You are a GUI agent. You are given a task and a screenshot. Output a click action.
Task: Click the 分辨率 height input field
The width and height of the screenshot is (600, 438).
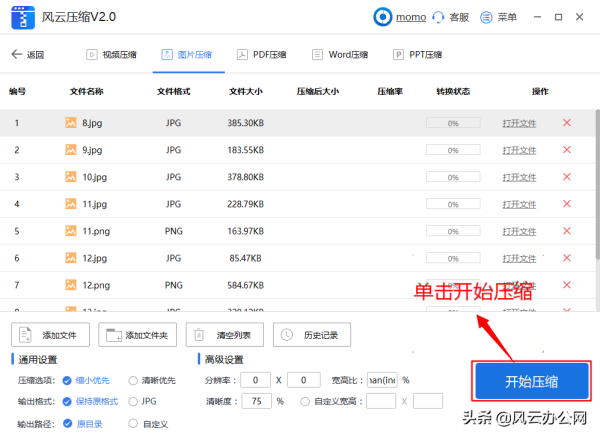pyautogui.click(x=304, y=380)
